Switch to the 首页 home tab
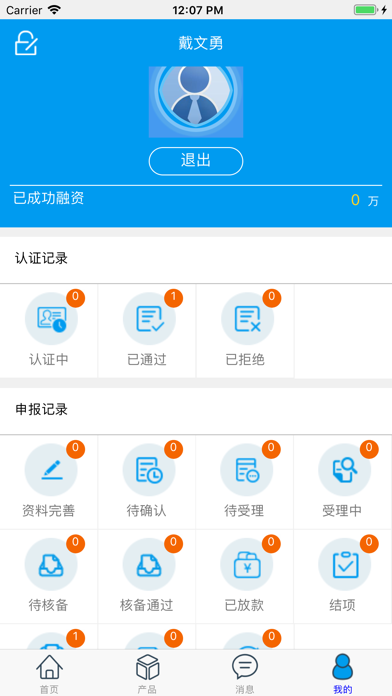Image resolution: width=392 pixels, height=696 pixels. point(49,673)
